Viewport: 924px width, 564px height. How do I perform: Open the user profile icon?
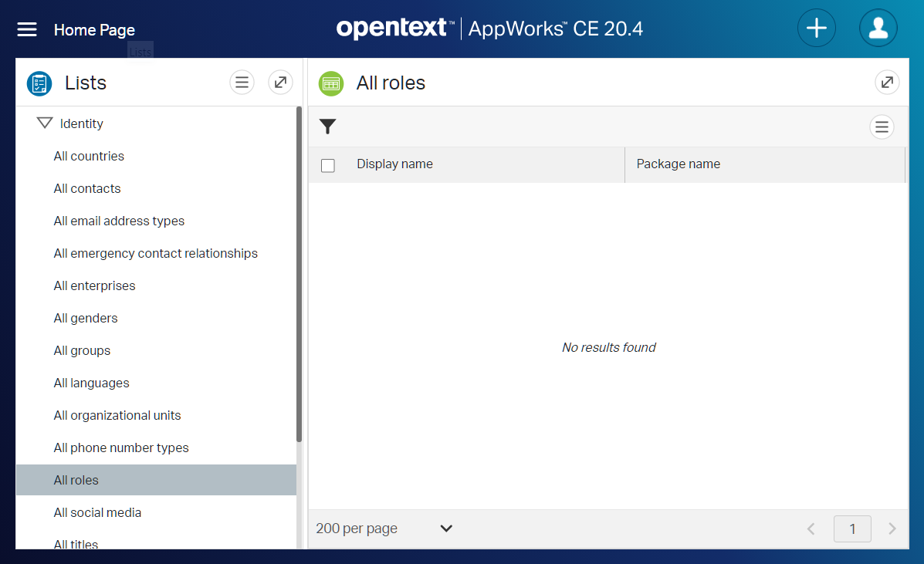point(878,29)
